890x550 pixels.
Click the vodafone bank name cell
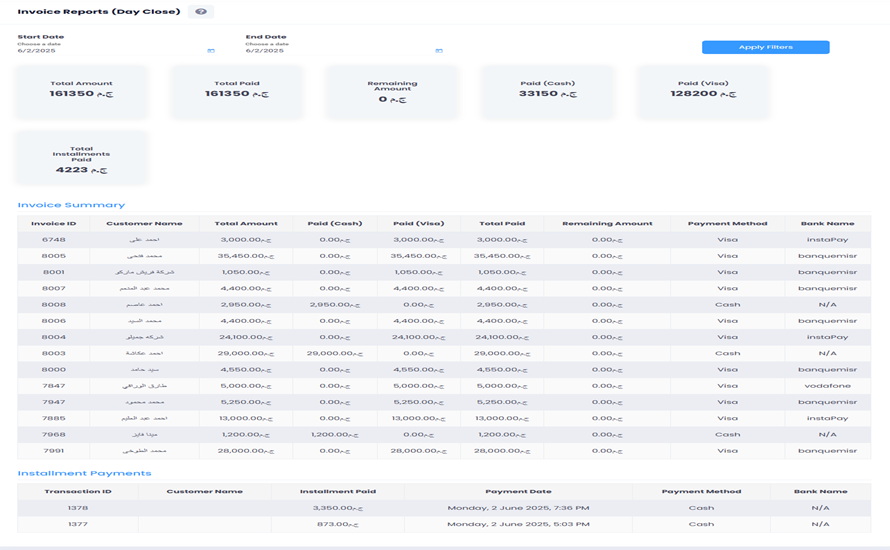click(x=828, y=386)
